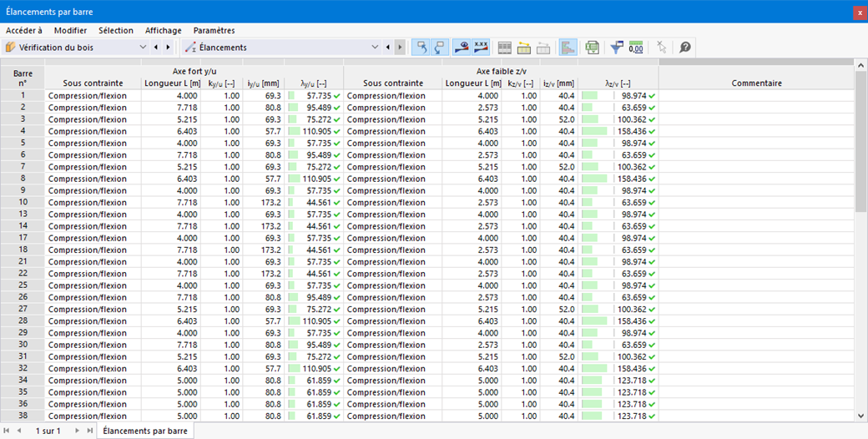
Task: Click the Barre n° column header
Action: pyautogui.click(x=23, y=78)
